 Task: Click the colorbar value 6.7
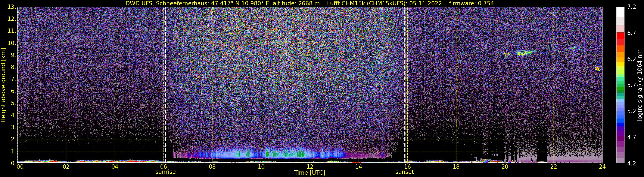point(632,33)
